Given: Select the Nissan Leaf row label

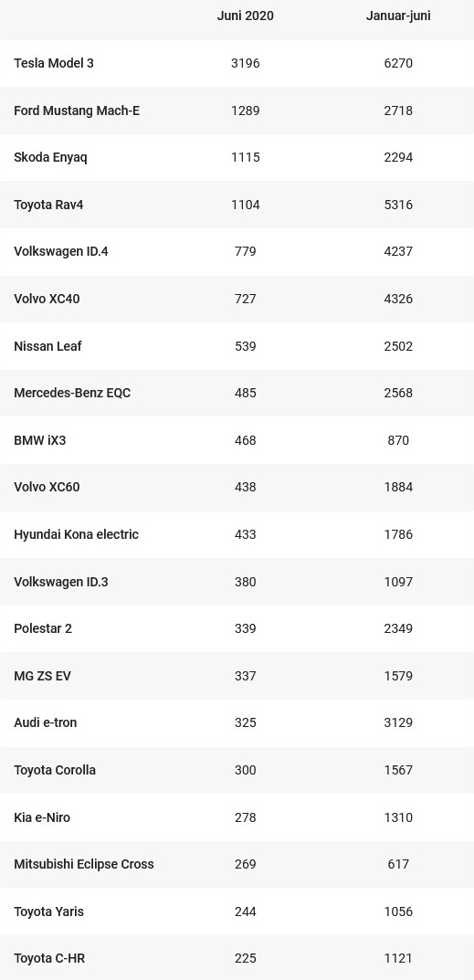Looking at the screenshot, I should (x=47, y=346).
